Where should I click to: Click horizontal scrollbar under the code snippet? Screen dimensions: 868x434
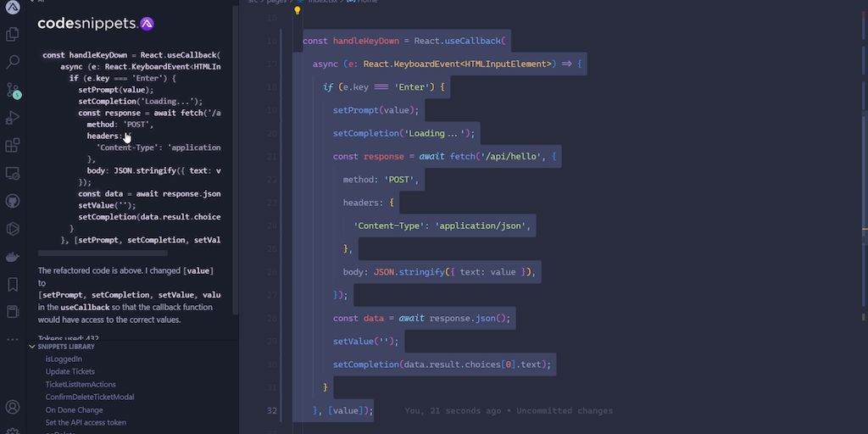tap(103, 253)
